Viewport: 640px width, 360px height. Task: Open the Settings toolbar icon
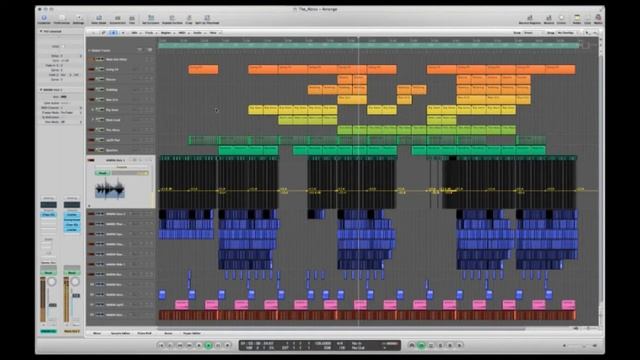click(78, 19)
